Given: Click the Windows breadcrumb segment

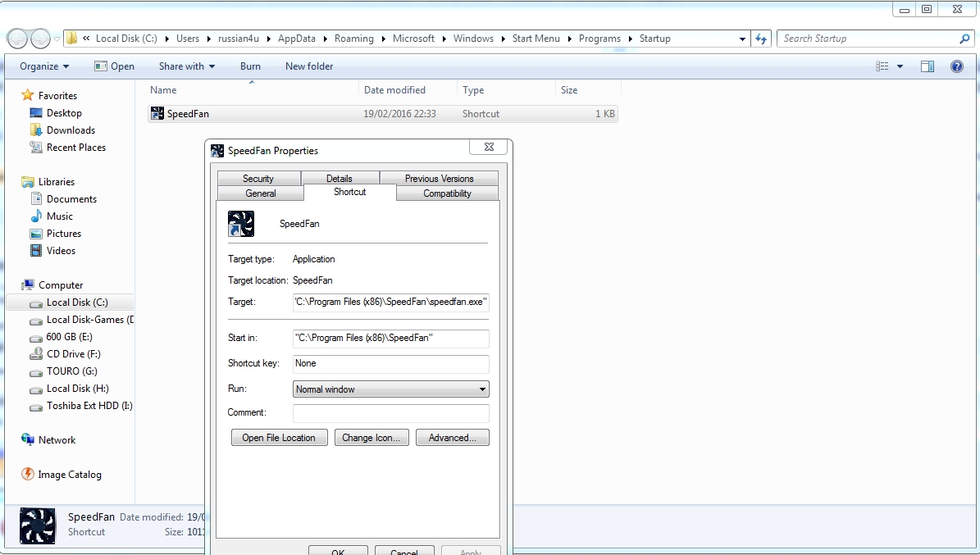Looking at the screenshot, I should coord(473,39).
